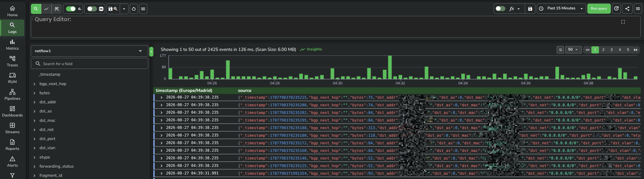
Task: Open the saved views dropdown arrow
Action: point(124,9)
